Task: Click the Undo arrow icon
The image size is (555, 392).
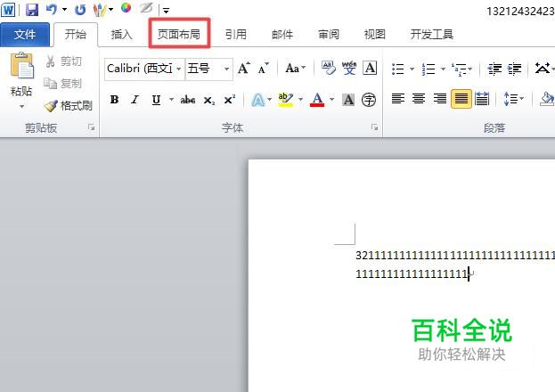Action: tap(52, 9)
